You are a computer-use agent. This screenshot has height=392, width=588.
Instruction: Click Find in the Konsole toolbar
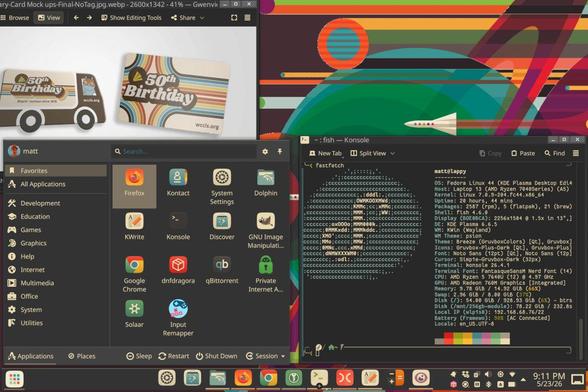(x=555, y=153)
